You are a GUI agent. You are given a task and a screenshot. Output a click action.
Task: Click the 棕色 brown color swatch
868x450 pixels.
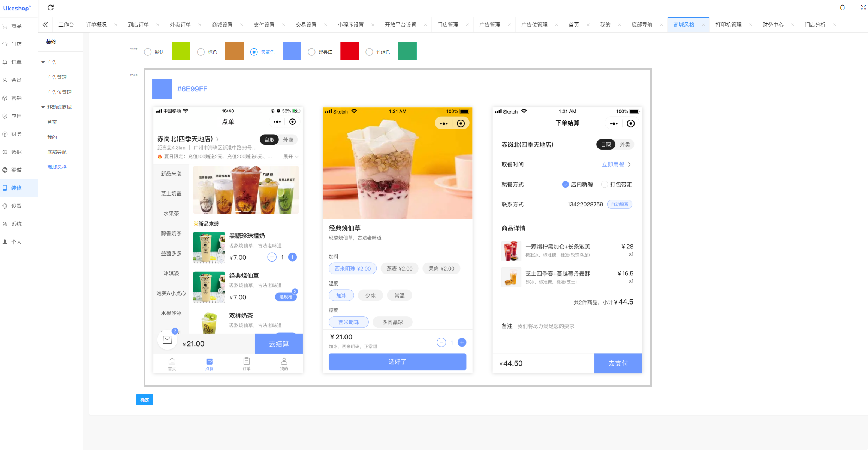click(x=234, y=51)
